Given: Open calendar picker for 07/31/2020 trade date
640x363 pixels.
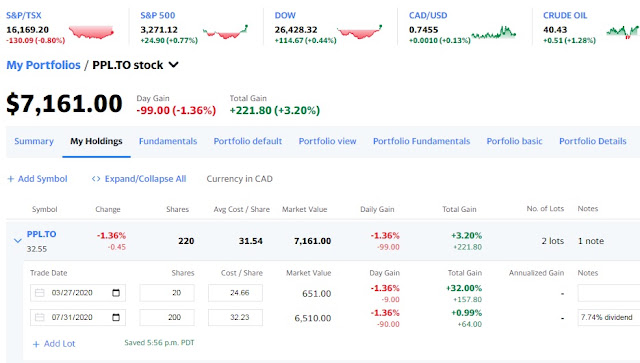Looking at the screenshot, I should coord(116,317).
